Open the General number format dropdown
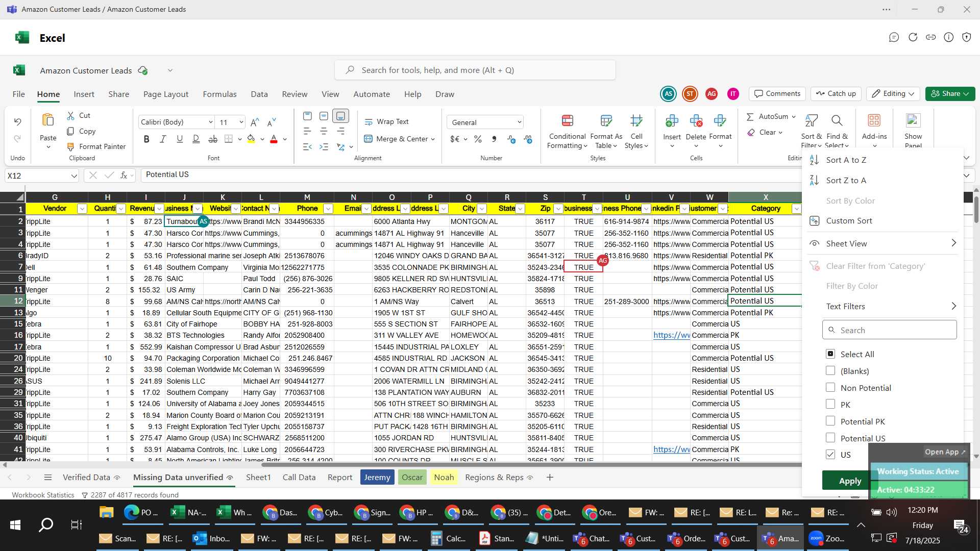The height and width of the screenshot is (551, 980). [519, 122]
